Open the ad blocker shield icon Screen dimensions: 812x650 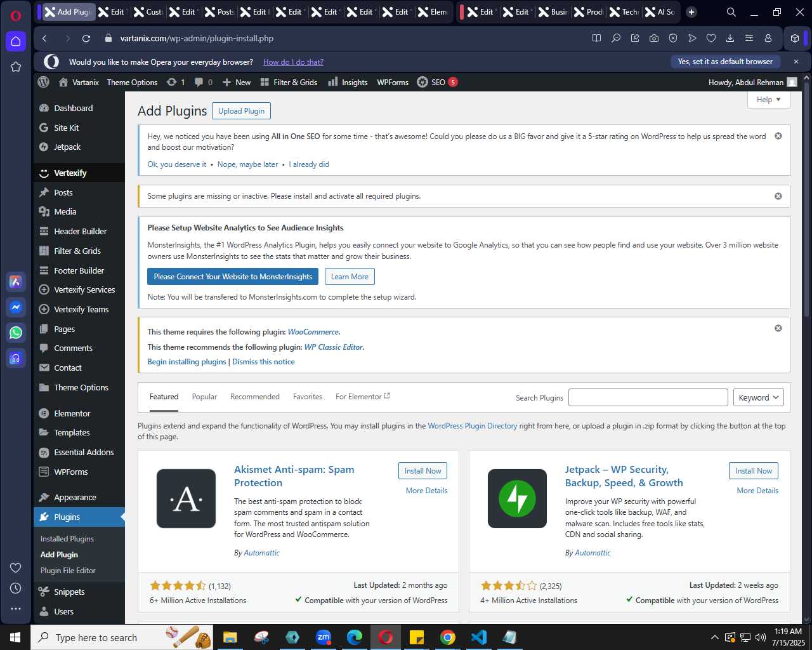point(673,38)
